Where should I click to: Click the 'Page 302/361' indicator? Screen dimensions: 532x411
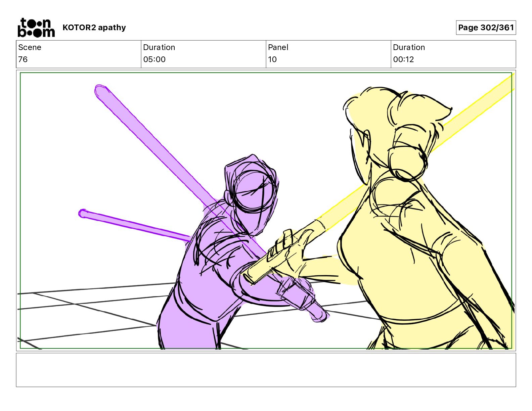486,28
